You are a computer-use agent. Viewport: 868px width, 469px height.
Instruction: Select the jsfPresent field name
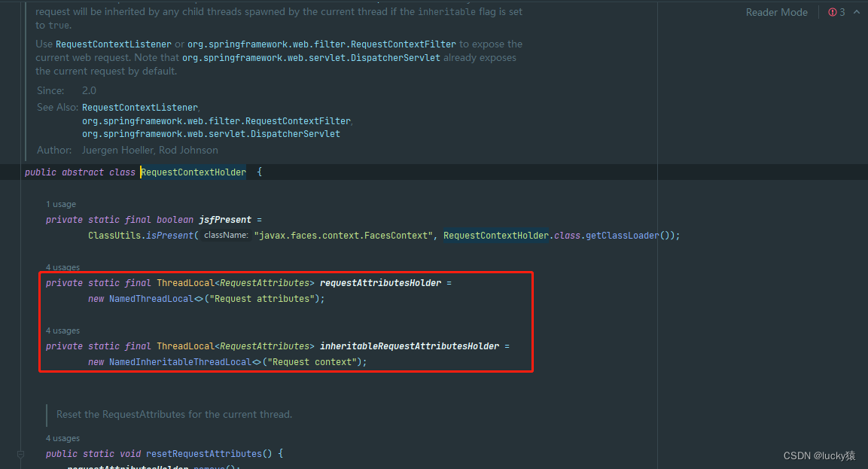(225, 220)
